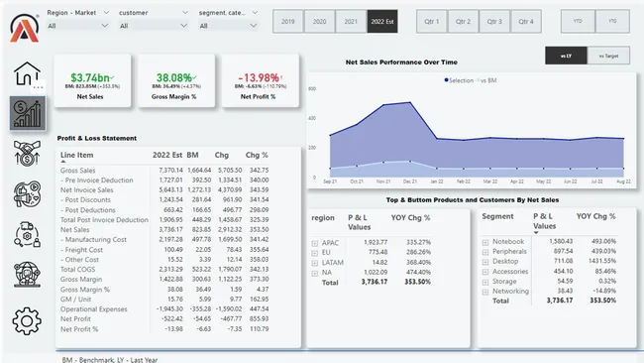Viewport: 644px width, 363px height.
Task: Select the Net Invoice Sales line item
Action: click(x=86, y=189)
